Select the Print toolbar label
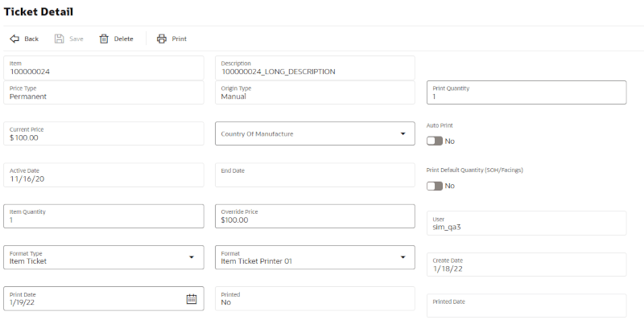This screenshot has height=324, width=644. [x=179, y=39]
